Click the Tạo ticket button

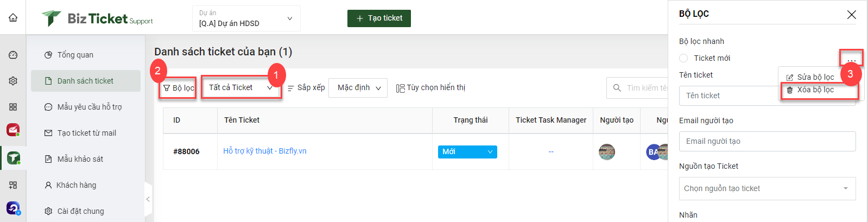379,18
